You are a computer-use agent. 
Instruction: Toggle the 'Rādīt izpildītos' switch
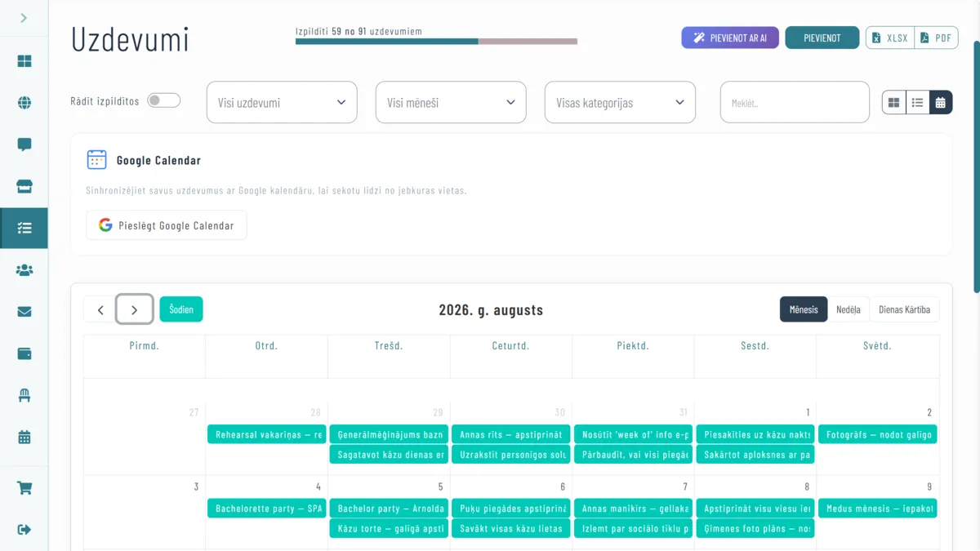coord(163,100)
